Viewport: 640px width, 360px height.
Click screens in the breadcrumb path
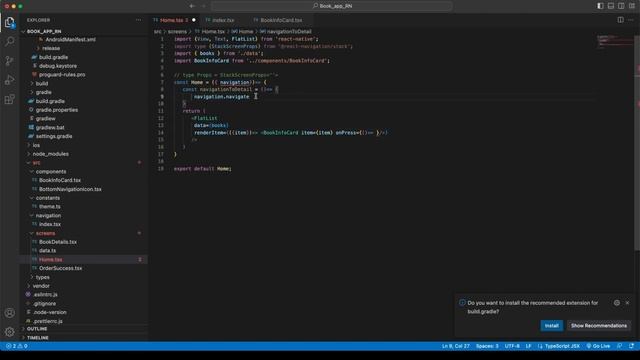pyautogui.click(x=177, y=31)
